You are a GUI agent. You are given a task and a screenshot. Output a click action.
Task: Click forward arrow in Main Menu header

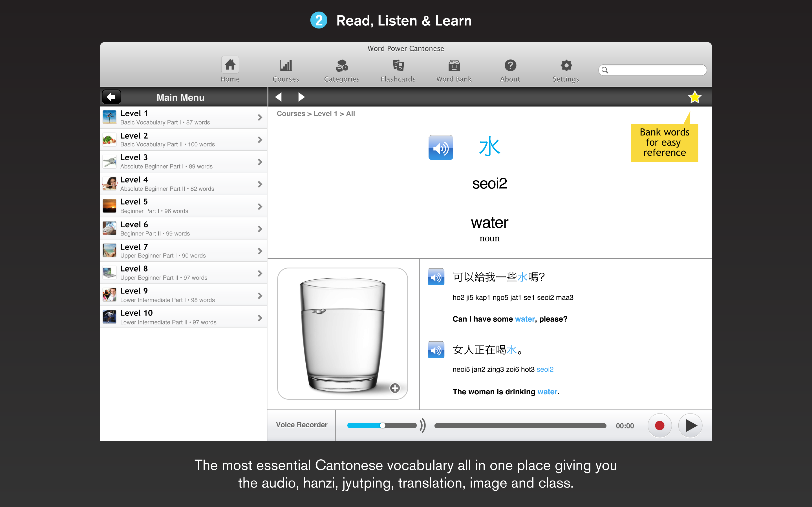tap(301, 97)
